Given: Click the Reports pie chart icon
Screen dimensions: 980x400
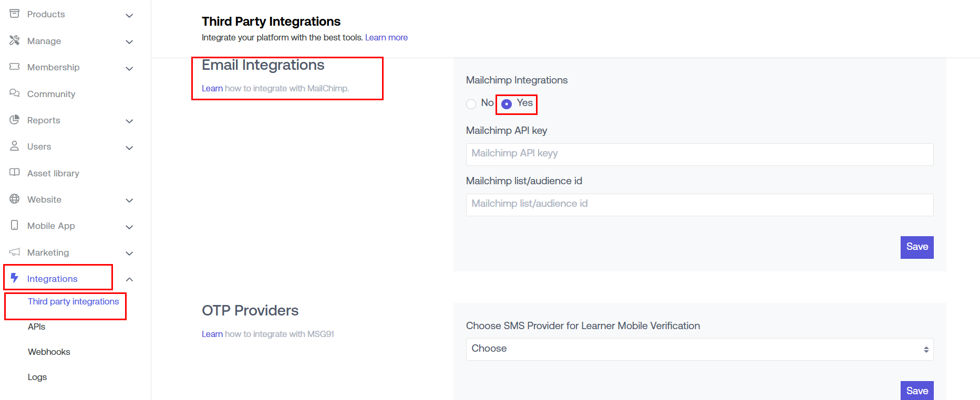Looking at the screenshot, I should click(14, 120).
